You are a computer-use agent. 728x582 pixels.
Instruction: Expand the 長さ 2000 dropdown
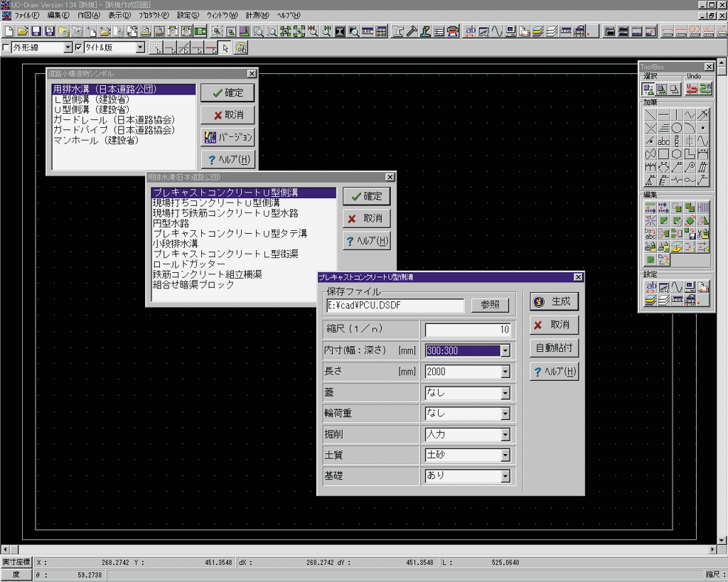tap(505, 372)
